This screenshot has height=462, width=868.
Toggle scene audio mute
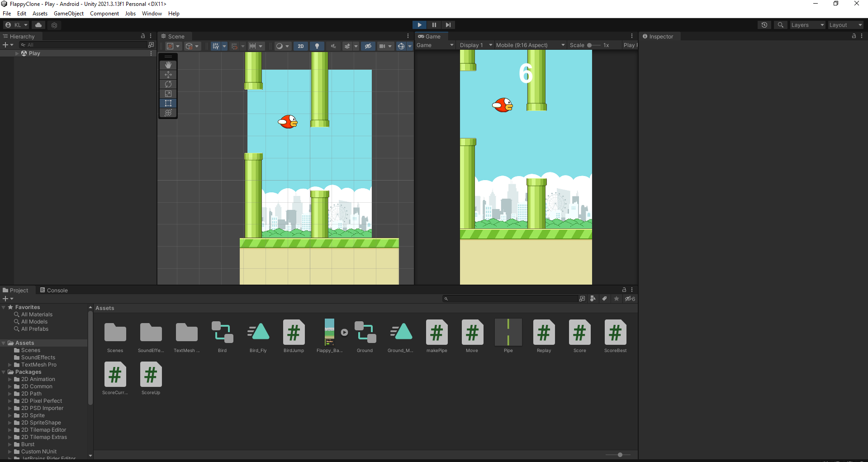[333, 46]
